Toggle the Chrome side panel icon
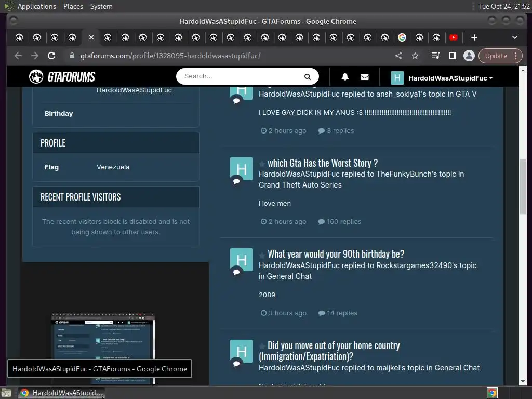Screen dimensions: 532x399 click(x=453, y=56)
